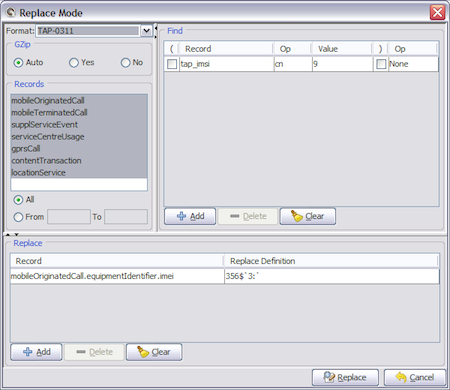Select contentTransaction in Records list
Viewport: 450px width, 390px height.
[x=79, y=161]
